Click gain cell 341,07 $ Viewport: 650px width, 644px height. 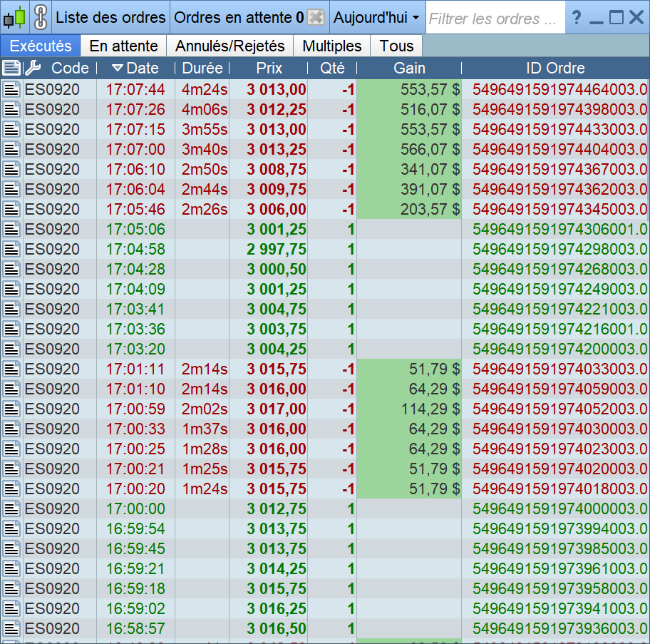click(x=409, y=169)
